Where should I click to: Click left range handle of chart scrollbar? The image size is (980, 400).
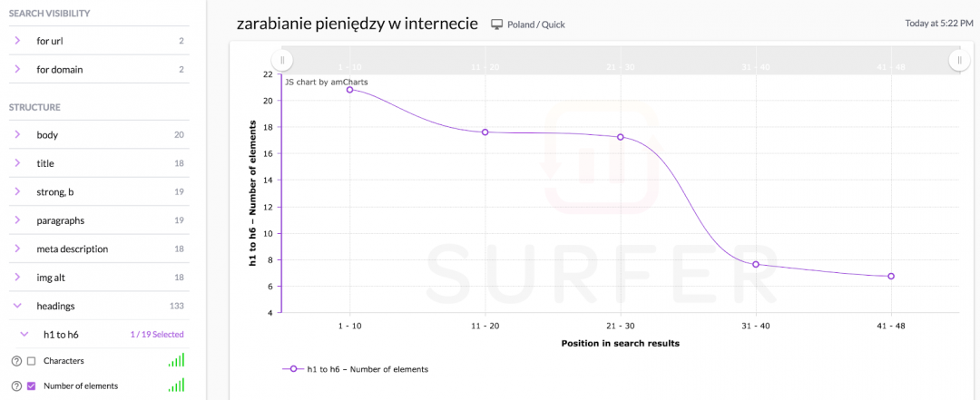click(282, 60)
